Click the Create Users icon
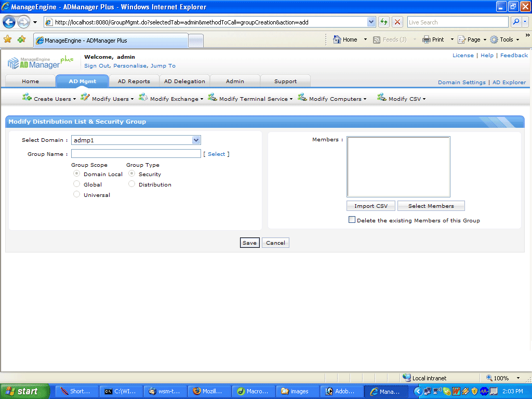Screen dimensions: 532x399 click(27, 98)
